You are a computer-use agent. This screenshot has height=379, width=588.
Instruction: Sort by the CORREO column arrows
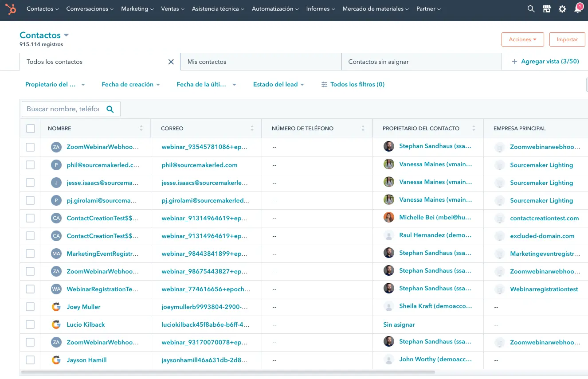click(252, 129)
